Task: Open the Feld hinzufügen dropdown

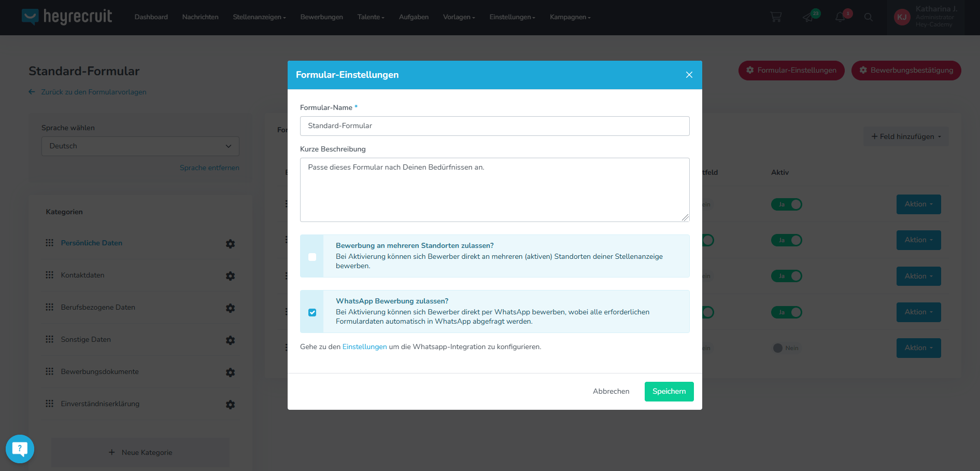Action: click(906, 136)
